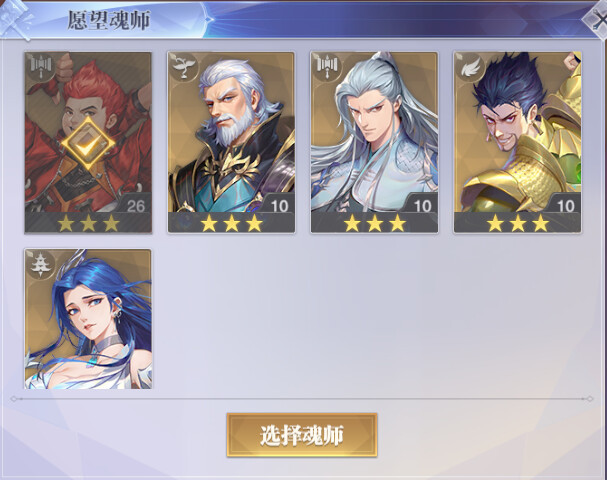Click the 愿望魂师 title header

pos(108,20)
